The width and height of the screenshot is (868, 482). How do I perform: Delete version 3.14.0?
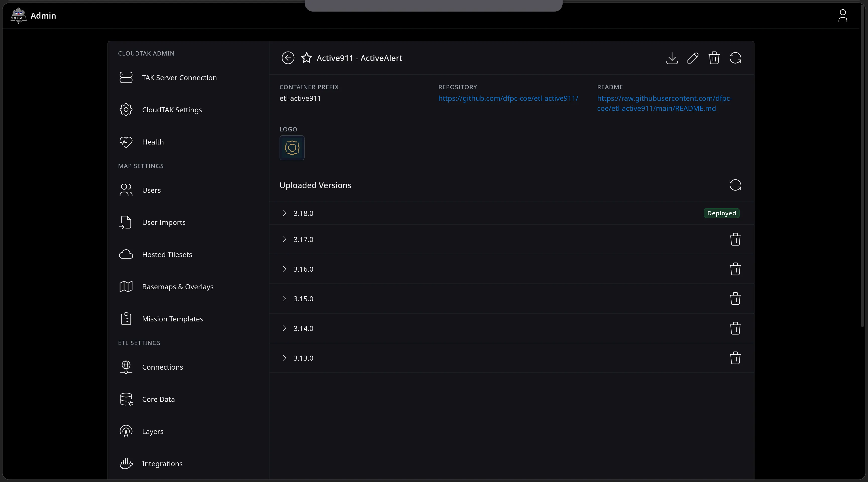(735, 328)
